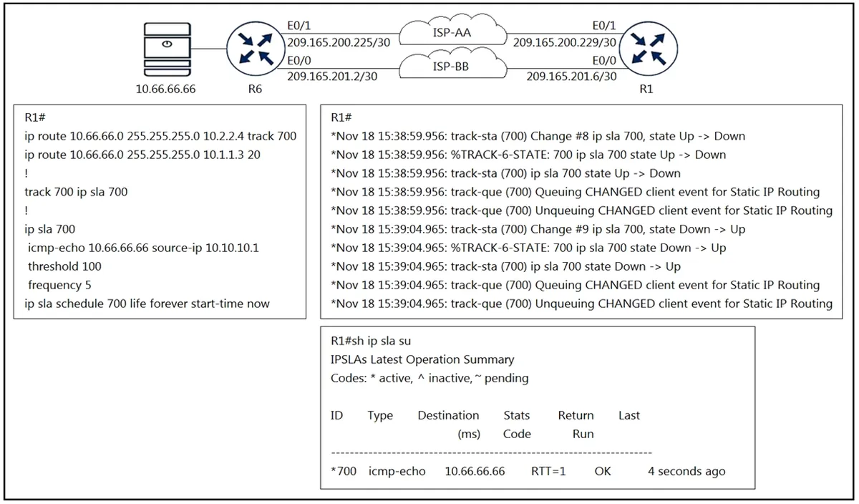
Task: Click the %TRACK-6-STATE 'Up -> Down' log line
Action: click(528, 155)
